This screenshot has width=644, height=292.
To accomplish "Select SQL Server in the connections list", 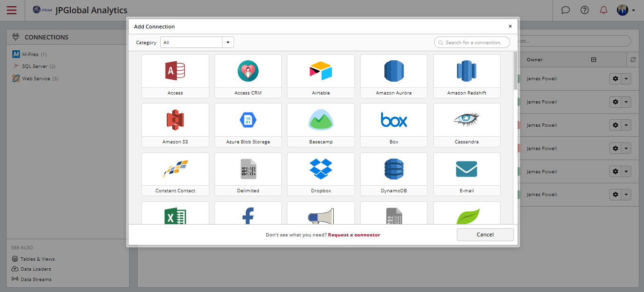I will pyautogui.click(x=34, y=66).
